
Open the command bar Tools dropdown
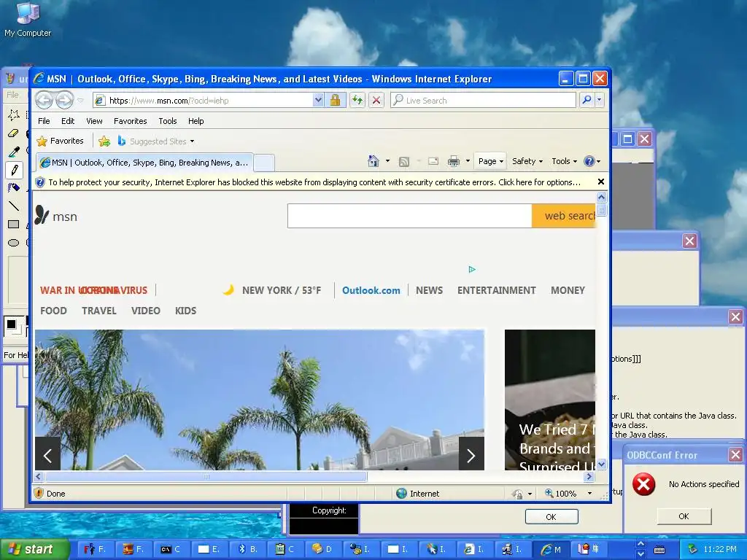pos(564,161)
